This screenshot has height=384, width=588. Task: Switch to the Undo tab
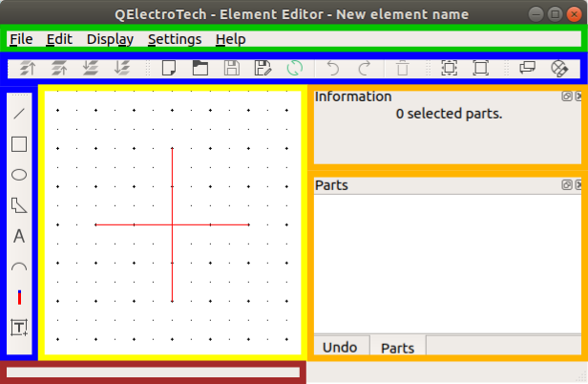click(x=340, y=348)
